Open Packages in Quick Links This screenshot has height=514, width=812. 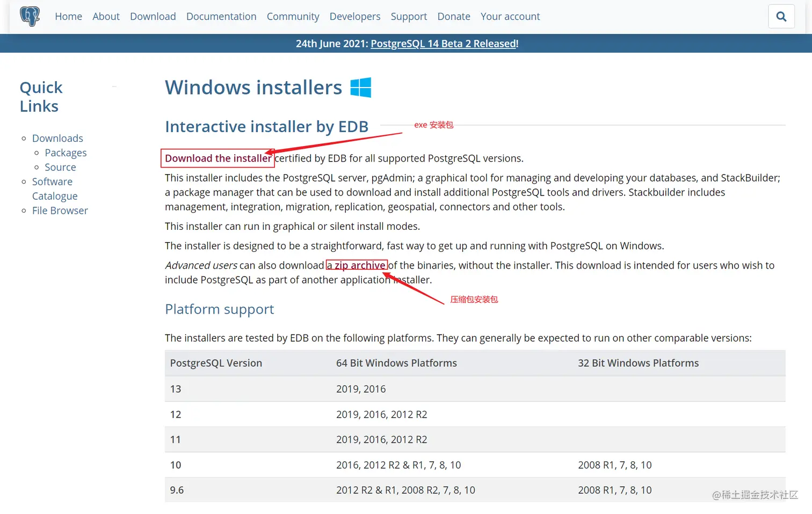click(66, 153)
